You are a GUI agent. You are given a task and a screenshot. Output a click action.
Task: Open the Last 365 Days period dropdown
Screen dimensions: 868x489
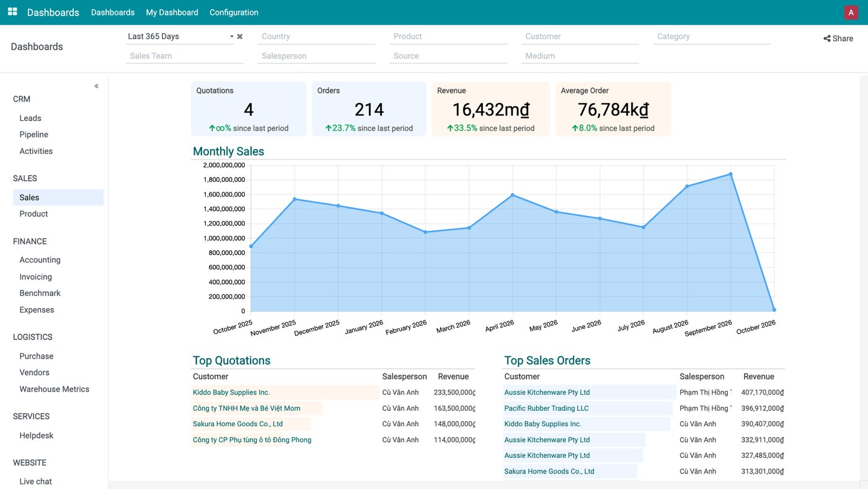point(180,37)
